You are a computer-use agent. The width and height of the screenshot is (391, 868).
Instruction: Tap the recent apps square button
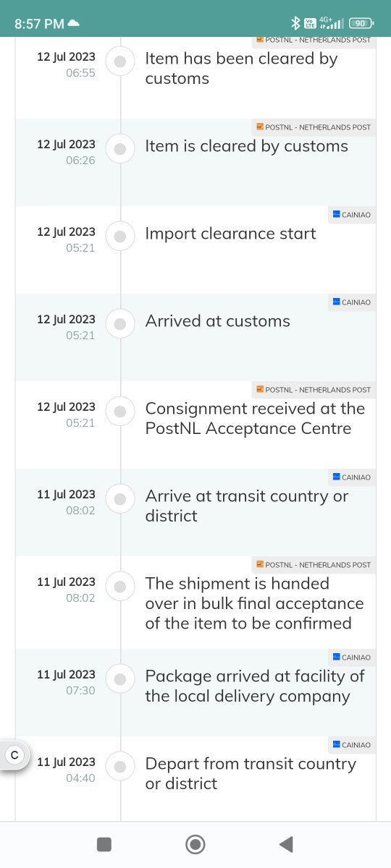104,844
